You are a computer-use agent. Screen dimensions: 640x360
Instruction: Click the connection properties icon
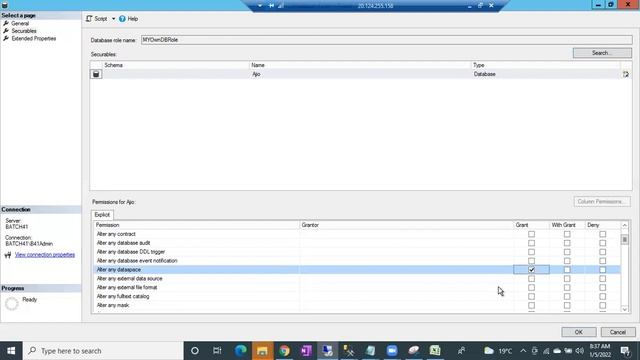[x=8, y=255]
